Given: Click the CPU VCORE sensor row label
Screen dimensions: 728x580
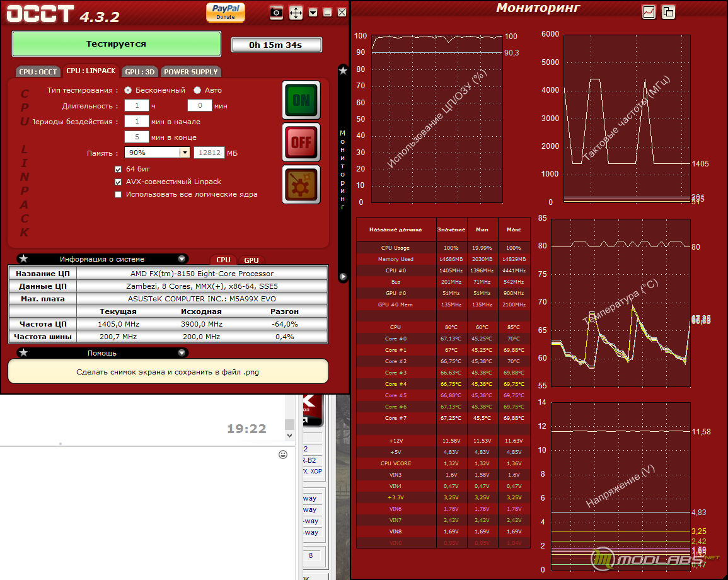Looking at the screenshot, I should 396,463.
